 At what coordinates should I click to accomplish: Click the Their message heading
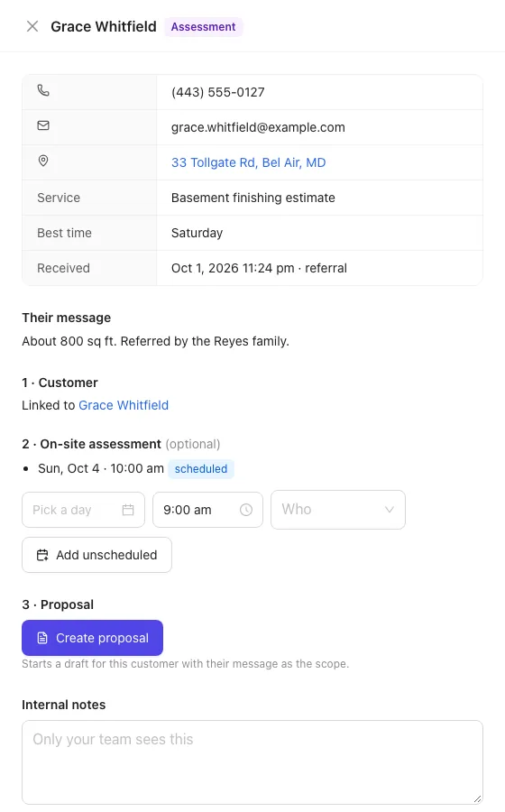point(66,318)
